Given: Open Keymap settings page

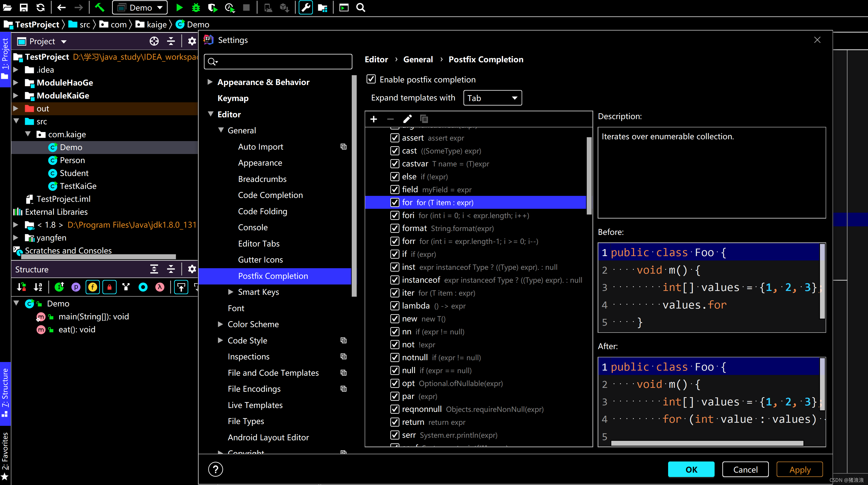Looking at the screenshot, I should (x=233, y=98).
